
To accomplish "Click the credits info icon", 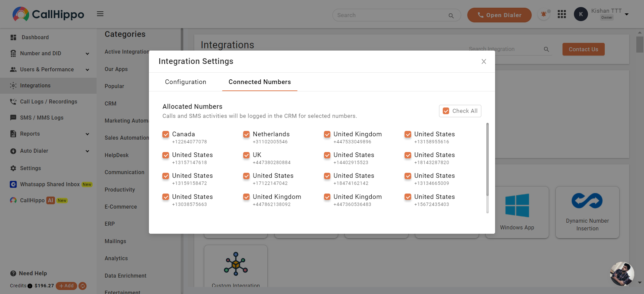I will tap(30, 286).
